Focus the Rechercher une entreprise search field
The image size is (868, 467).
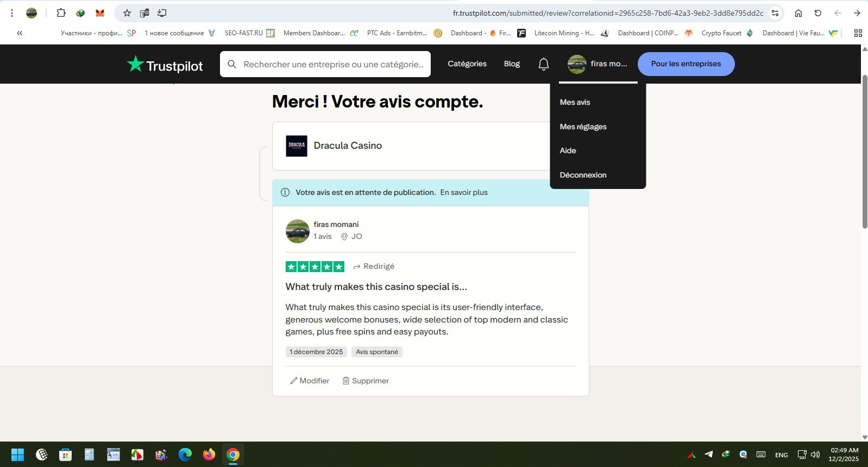(x=325, y=64)
